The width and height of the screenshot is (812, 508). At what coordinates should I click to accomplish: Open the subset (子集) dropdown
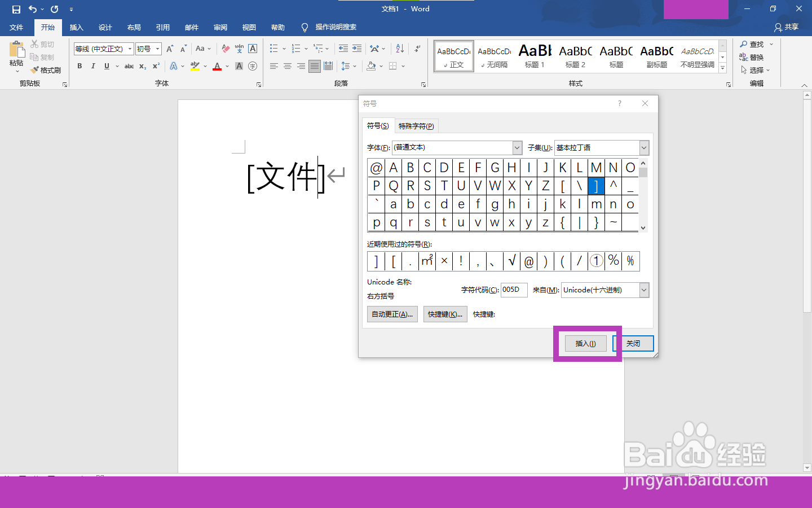[x=645, y=148]
